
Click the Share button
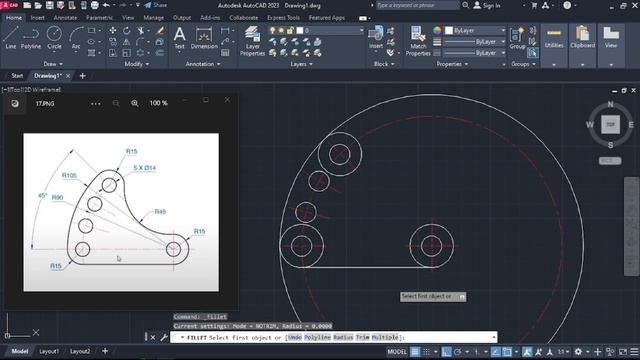click(x=156, y=5)
